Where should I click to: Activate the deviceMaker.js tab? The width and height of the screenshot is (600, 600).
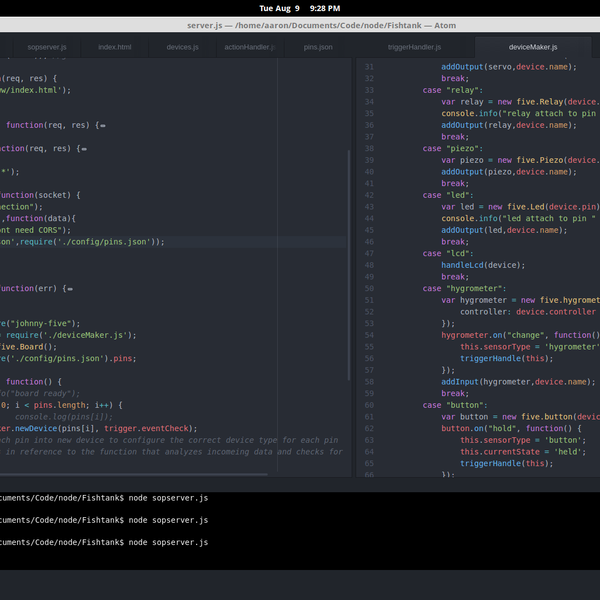point(533,47)
